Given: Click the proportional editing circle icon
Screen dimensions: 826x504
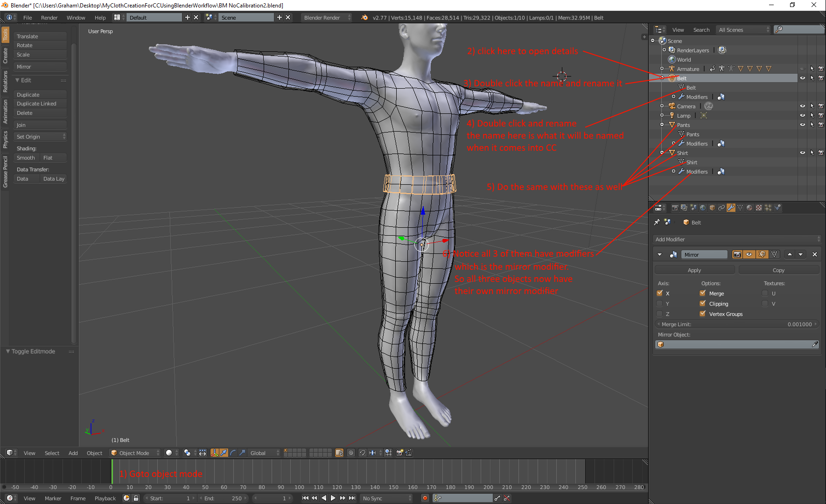Looking at the screenshot, I should click(351, 453).
